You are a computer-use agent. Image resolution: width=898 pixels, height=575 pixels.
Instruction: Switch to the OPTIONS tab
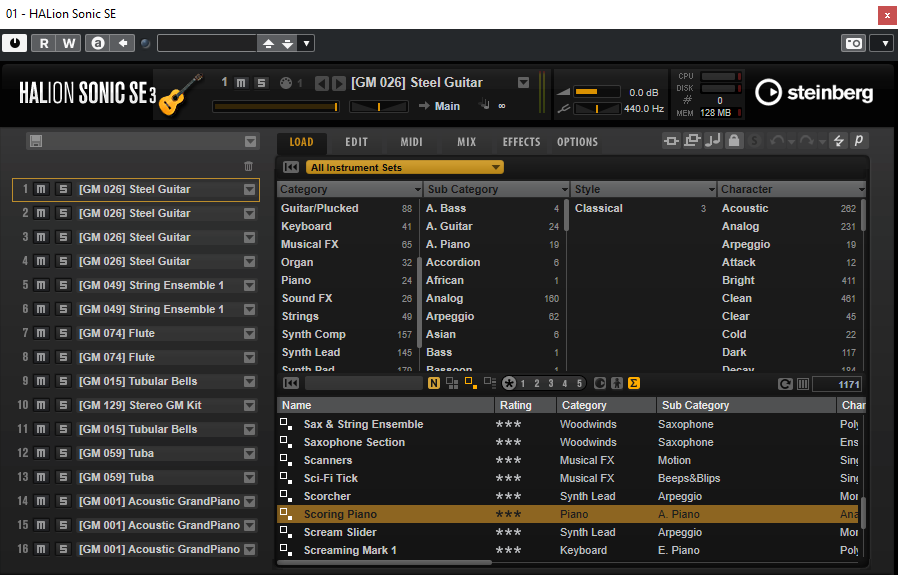click(577, 142)
